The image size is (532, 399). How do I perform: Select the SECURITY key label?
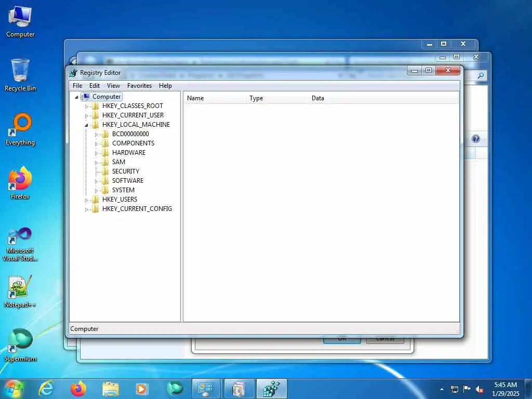pyautogui.click(x=126, y=171)
